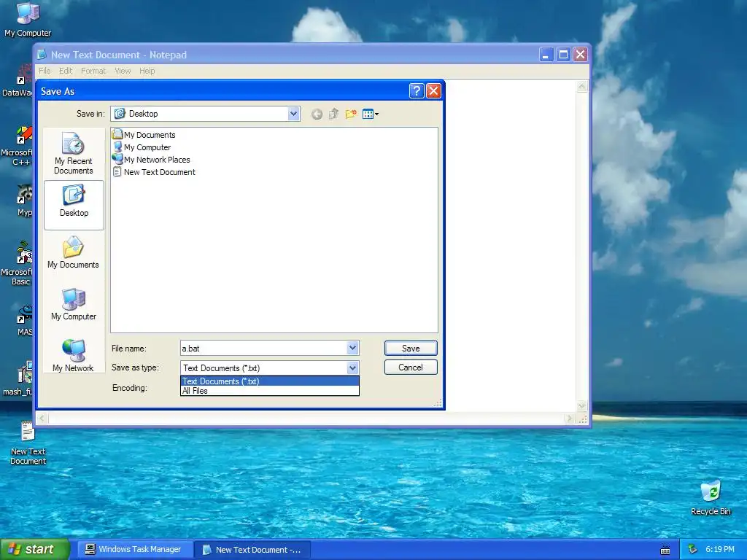The width and height of the screenshot is (747, 560).
Task: Click Notepad vertical scrollbar up arrow
Action: tap(581, 87)
